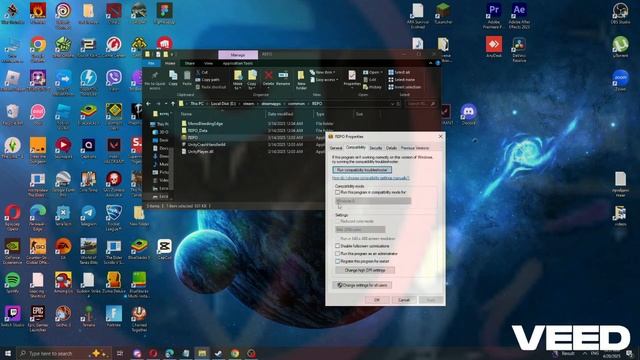Screen dimensions: 640x360
Task: Click the taskbar search box
Action: click(x=63, y=353)
